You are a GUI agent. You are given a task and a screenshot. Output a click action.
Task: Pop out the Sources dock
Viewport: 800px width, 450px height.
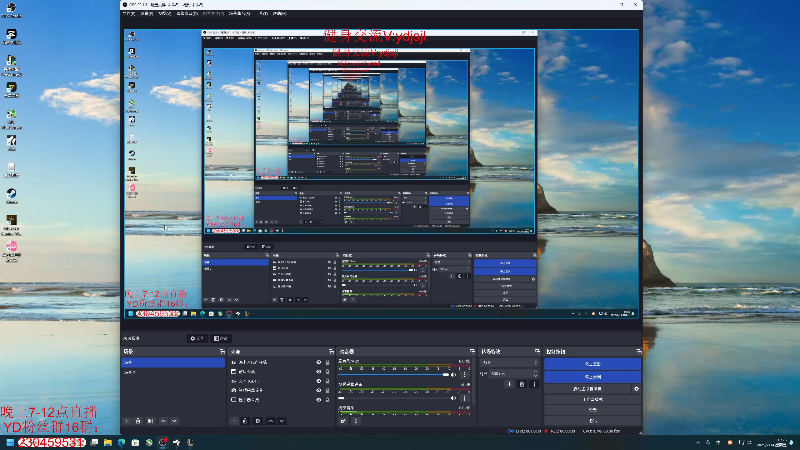331,352
